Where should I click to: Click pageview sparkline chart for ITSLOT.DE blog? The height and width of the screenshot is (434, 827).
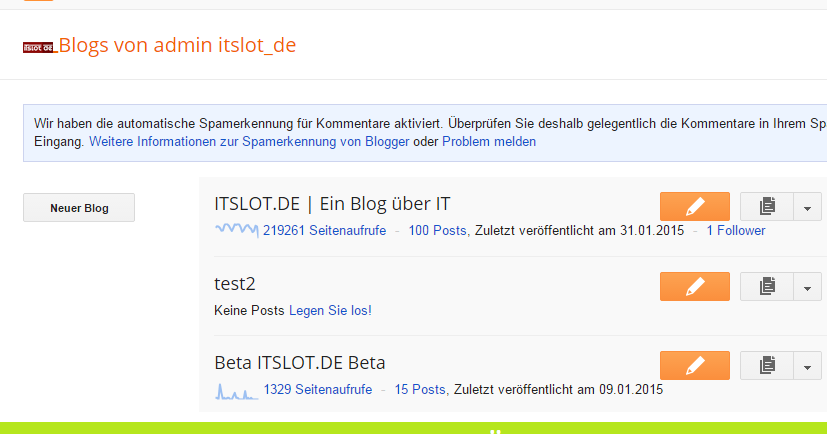(x=237, y=230)
